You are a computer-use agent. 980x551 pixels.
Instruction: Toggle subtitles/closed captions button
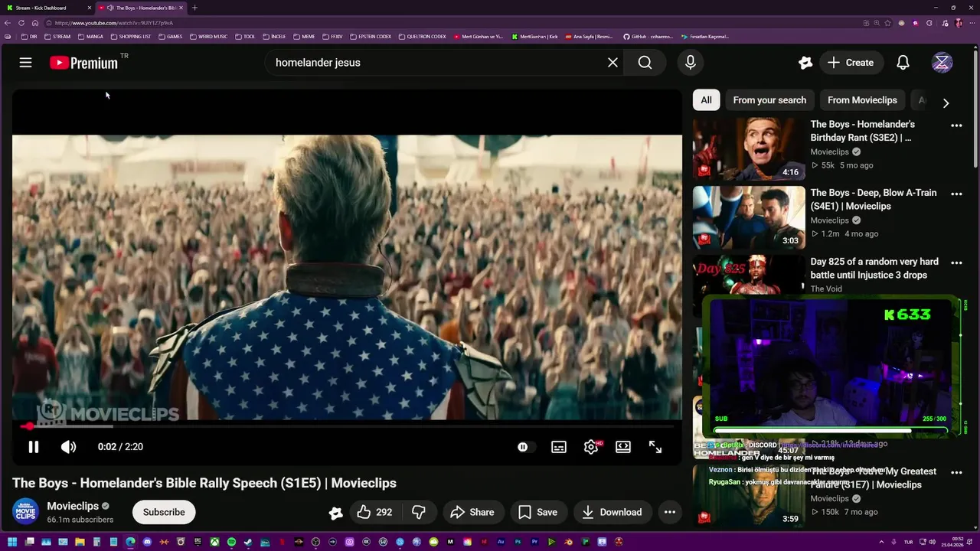(x=559, y=447)
